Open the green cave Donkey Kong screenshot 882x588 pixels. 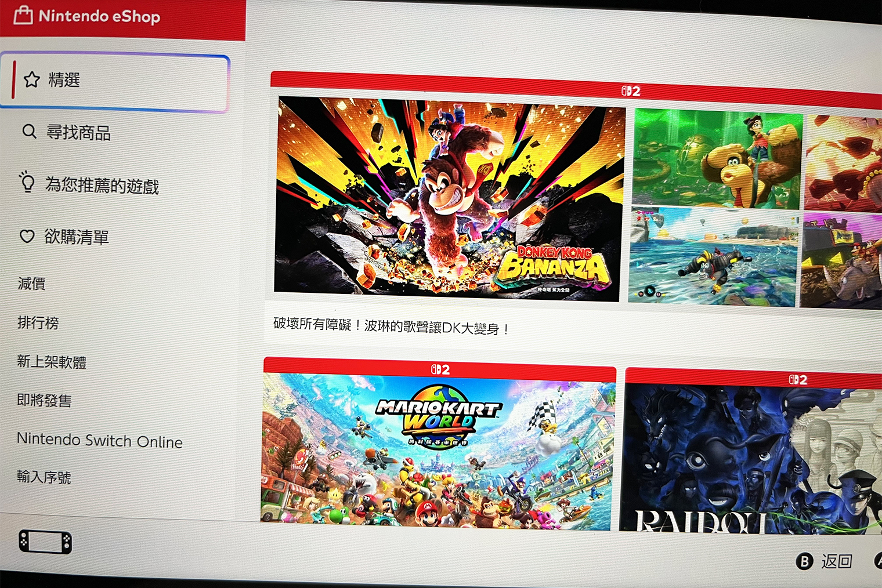(718, 158)
